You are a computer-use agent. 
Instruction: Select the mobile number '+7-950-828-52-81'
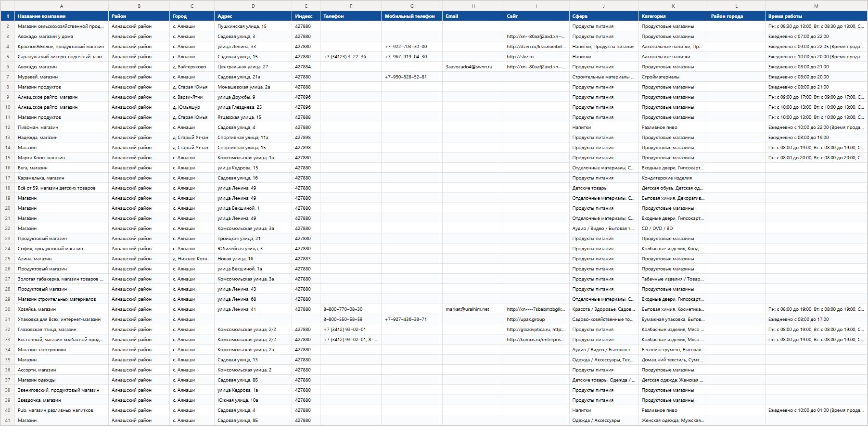click(x=412, y=77)
